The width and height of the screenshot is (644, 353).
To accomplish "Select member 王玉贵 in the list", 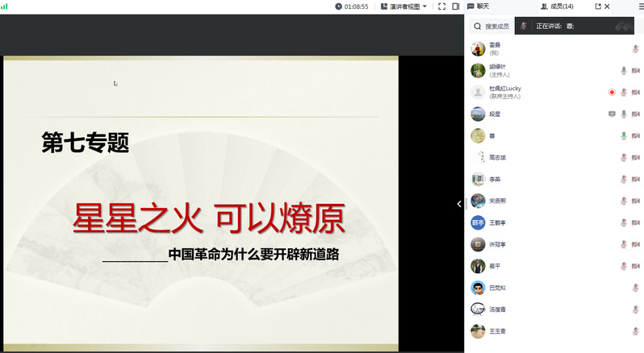I will [x=498, y=330].
